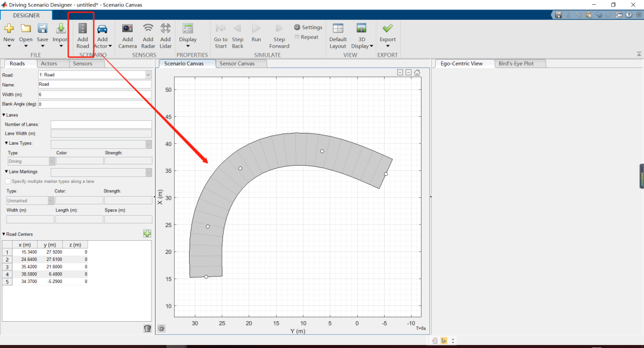Toggle the Repeat checkbox
644x348 pixels.
coord(297,37)
